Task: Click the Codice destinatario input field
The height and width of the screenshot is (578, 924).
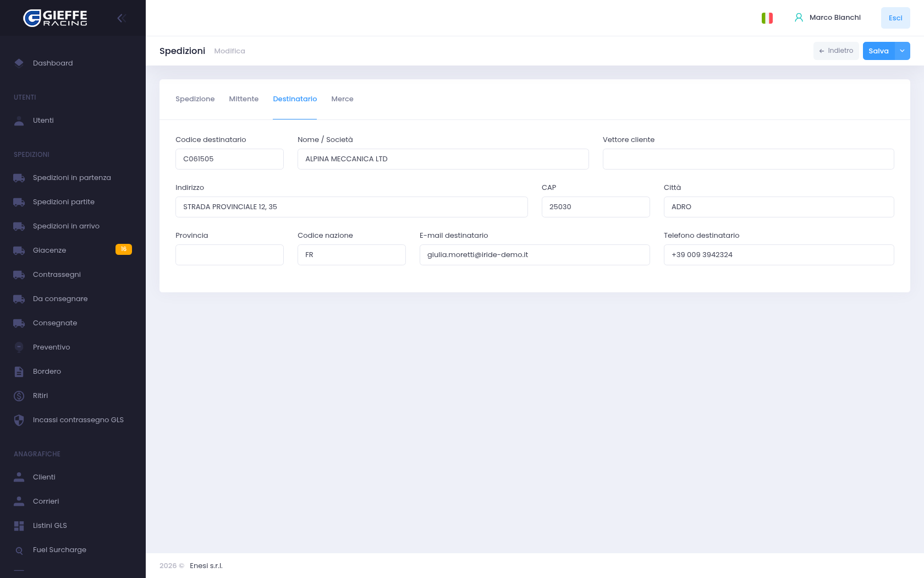Action: point(229,159)
